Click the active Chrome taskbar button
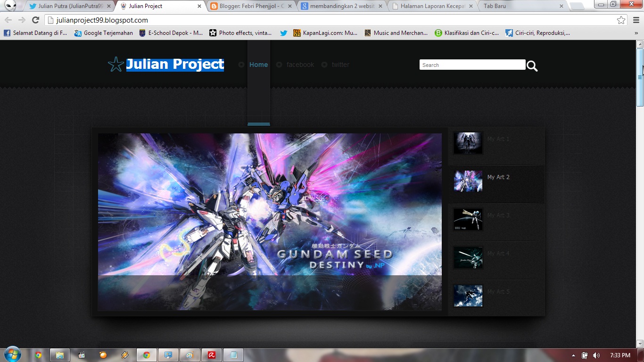Image resolution: width=644 pixels, height=362 pixels. pyautogui.click(x=147, y=355)
